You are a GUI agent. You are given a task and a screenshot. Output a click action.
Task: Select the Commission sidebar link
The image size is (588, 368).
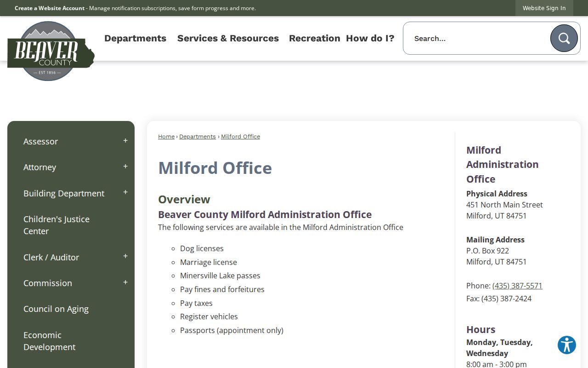(48, 283)
